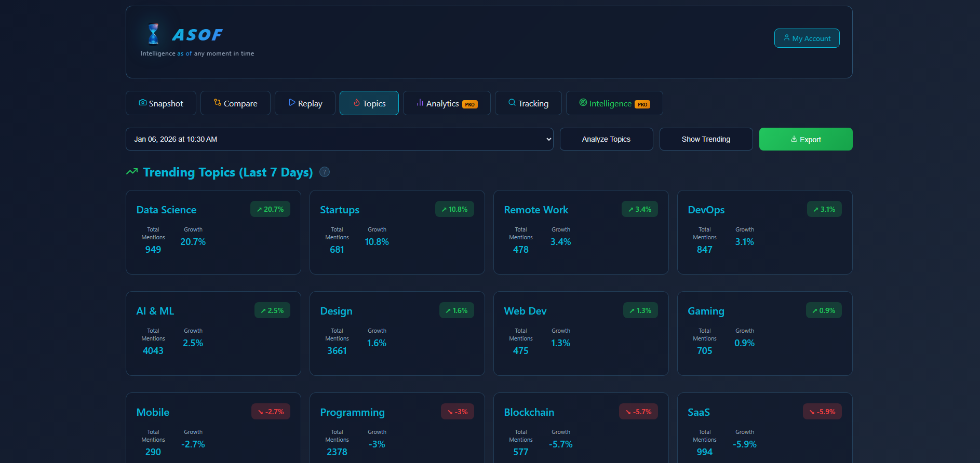Click the Trending Topics (Last 7 Days) heading
This screenshot has height=463, width=980.
(x=228, y=172)
